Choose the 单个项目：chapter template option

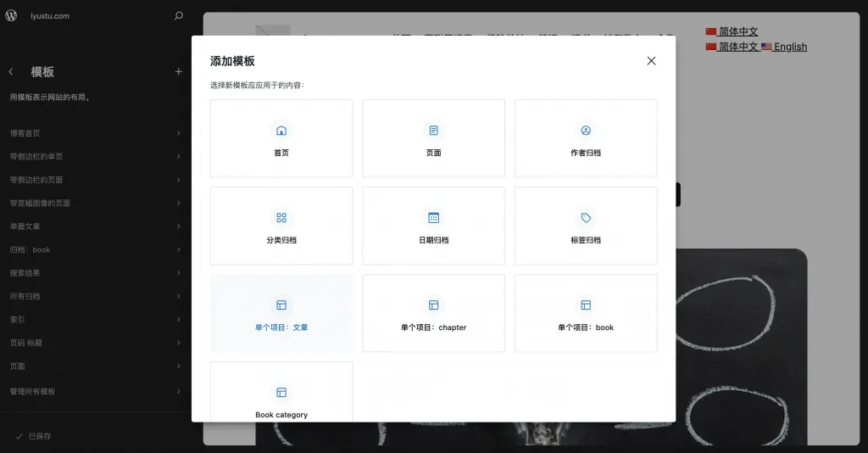[433, 314]
